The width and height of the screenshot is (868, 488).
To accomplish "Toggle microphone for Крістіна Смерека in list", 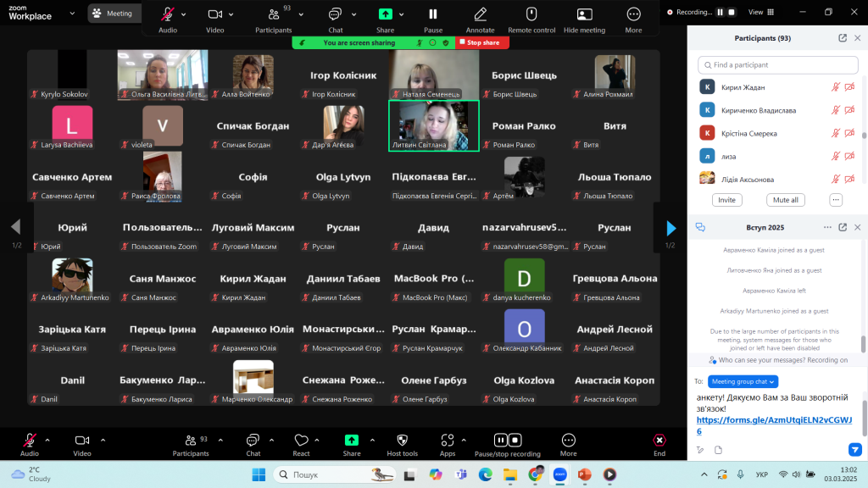I will (835, 133).
